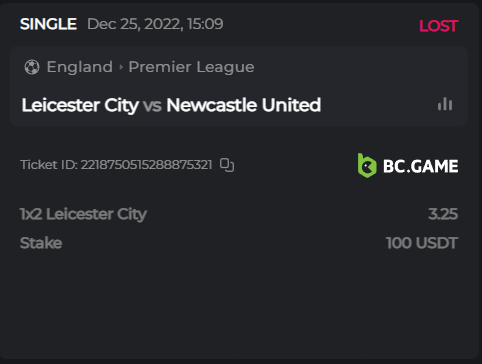Open the England category link

pos(80,67)
